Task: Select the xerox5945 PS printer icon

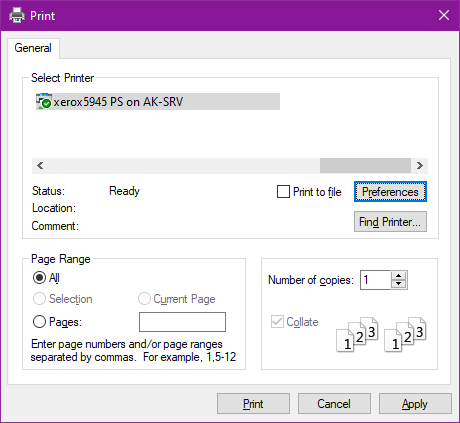Action: (44, 101)
